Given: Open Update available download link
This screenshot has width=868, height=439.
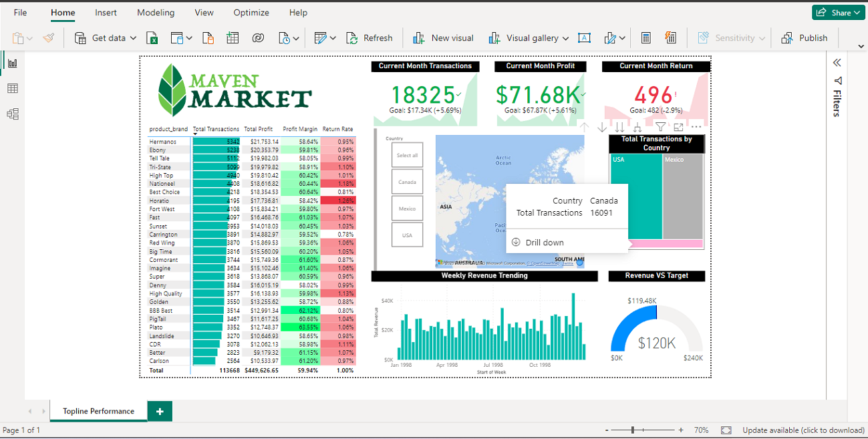Looking at the screenshot, I should coord(803,430).
